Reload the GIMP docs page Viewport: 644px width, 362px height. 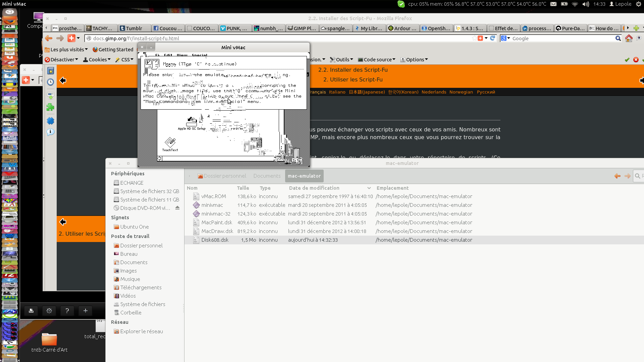493,38
